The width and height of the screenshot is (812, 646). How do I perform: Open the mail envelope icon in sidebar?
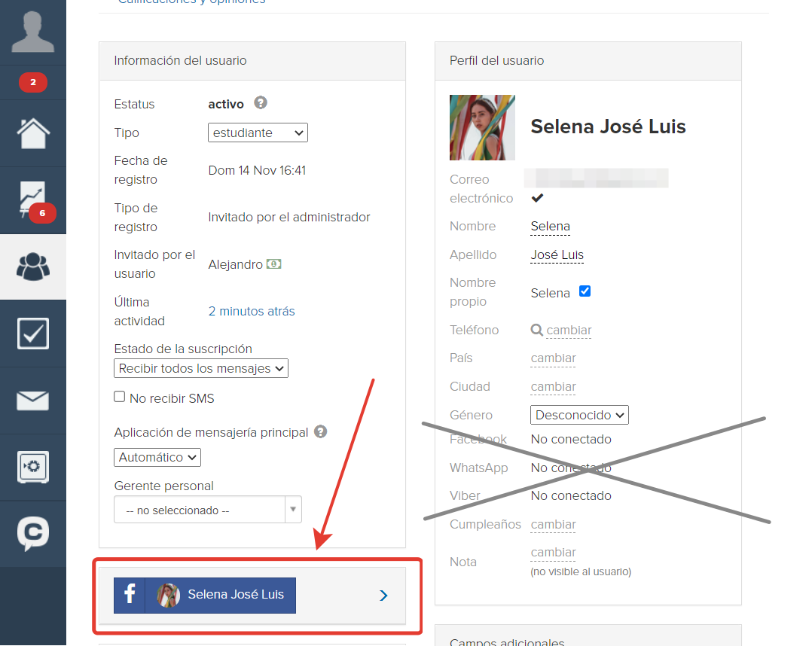tap(33, 401)
